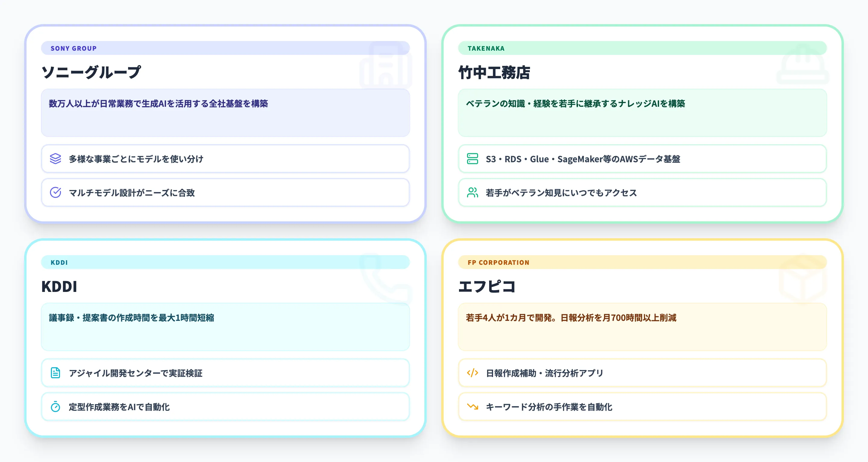
Task: Click the S3・RDS・Glue・SageMaker等のAWSデータ基盤 row
Action: point(642,159)
